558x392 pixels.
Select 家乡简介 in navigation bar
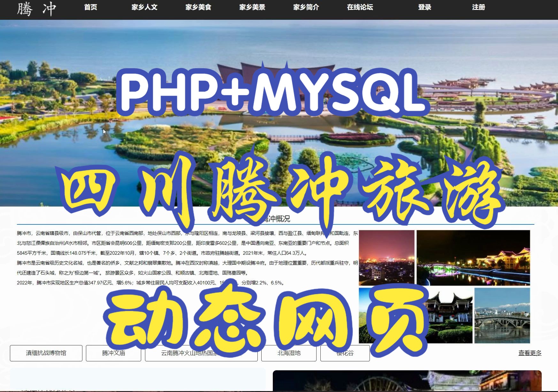306,7
